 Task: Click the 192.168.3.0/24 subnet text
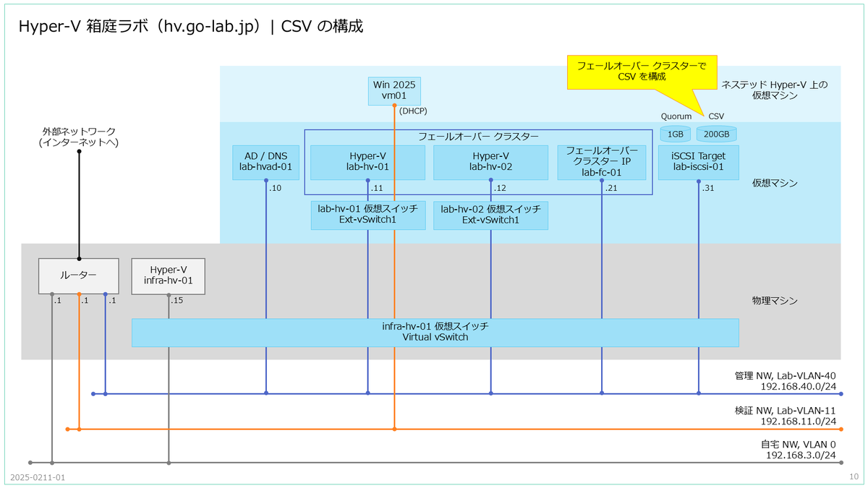click(801, 455)
